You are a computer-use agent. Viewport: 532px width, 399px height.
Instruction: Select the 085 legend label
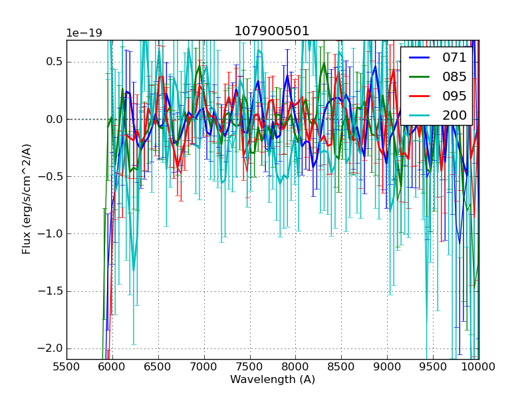[x=454, y=76]
